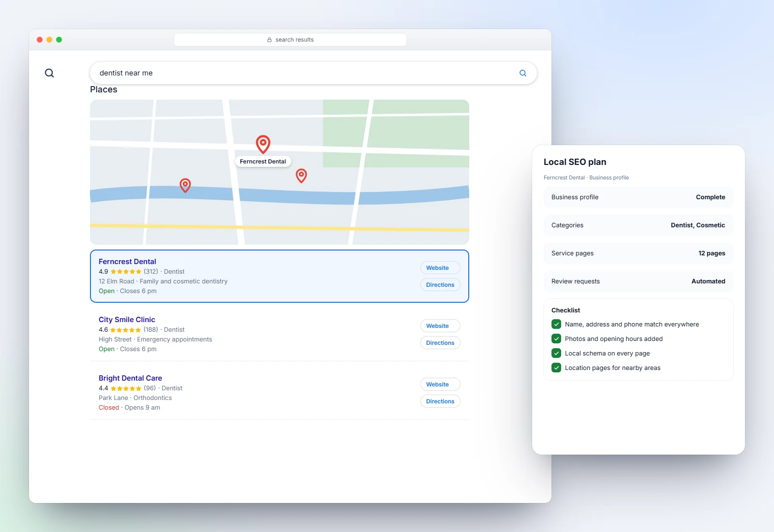Open Ferncrest Dental listing title
The height and width of the screenshot is (532, 774).
point(127,262)
